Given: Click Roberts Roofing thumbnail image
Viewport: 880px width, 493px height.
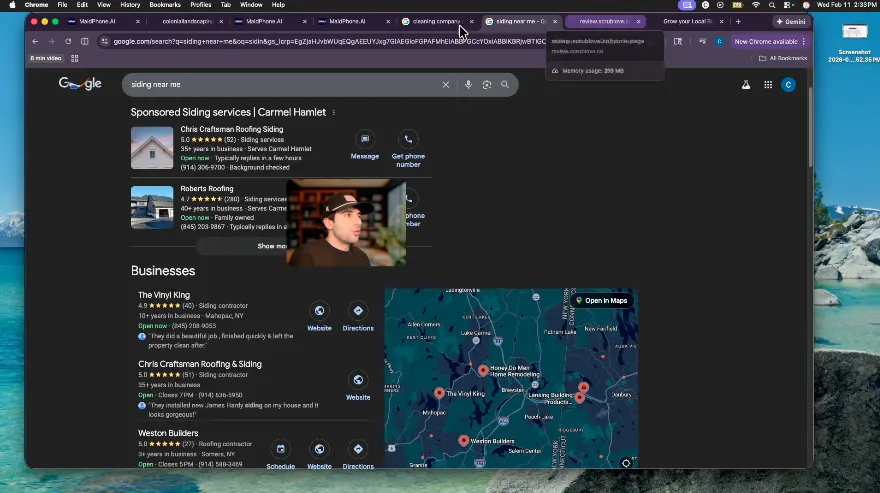Looking at the screenshot, I should (x=152, y=207).
